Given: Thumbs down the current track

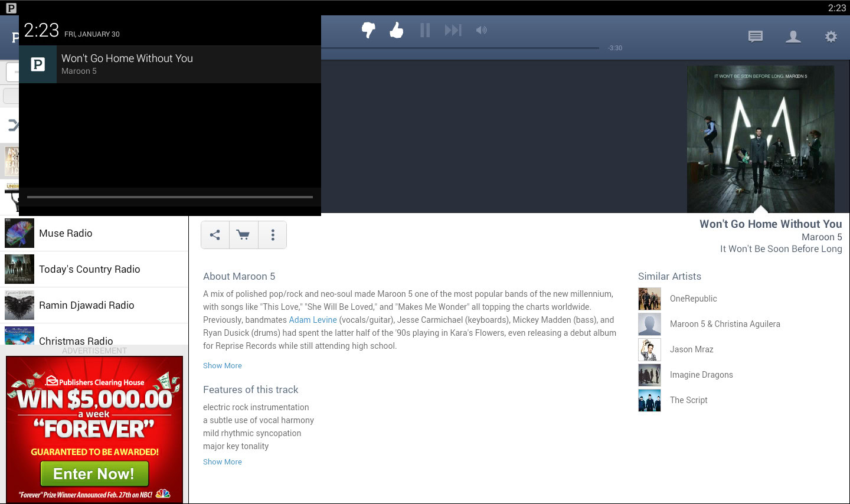Looking at the screenshot, I should pyautogui.click(x=368, y=30).
